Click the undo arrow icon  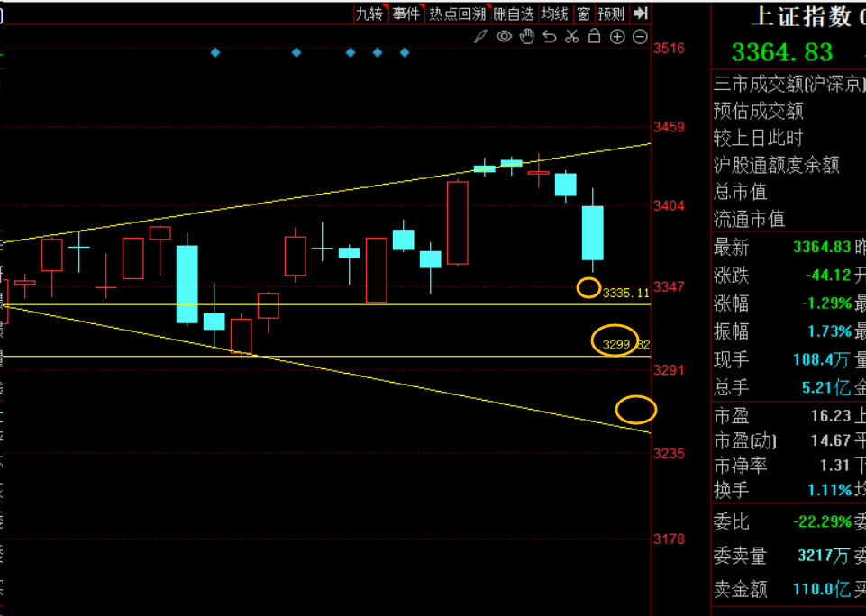550,37
